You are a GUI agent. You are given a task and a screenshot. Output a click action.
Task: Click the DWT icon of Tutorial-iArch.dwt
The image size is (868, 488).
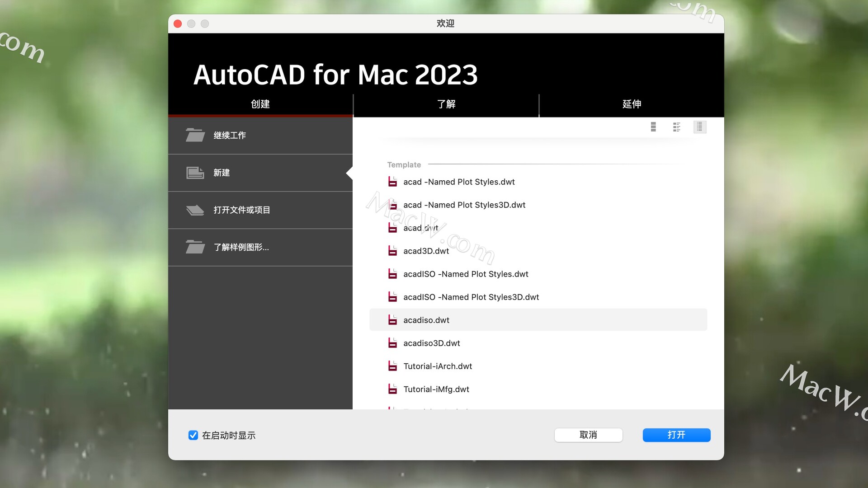(x=392, y=366)
